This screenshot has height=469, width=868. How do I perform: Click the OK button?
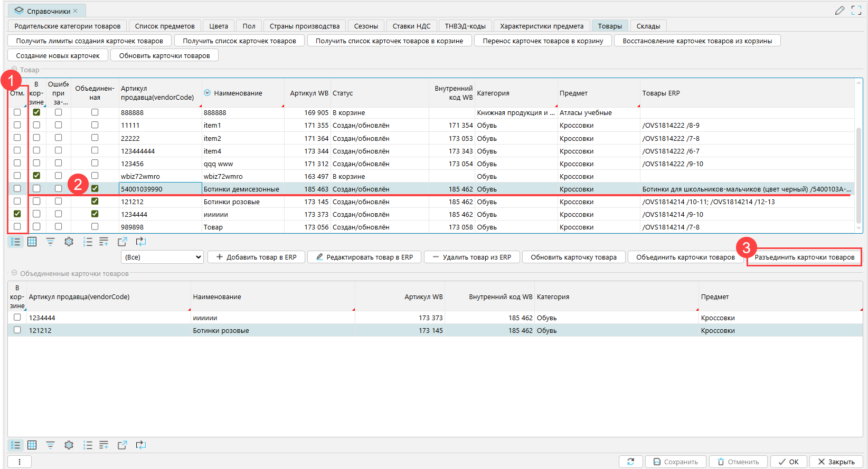788,462
